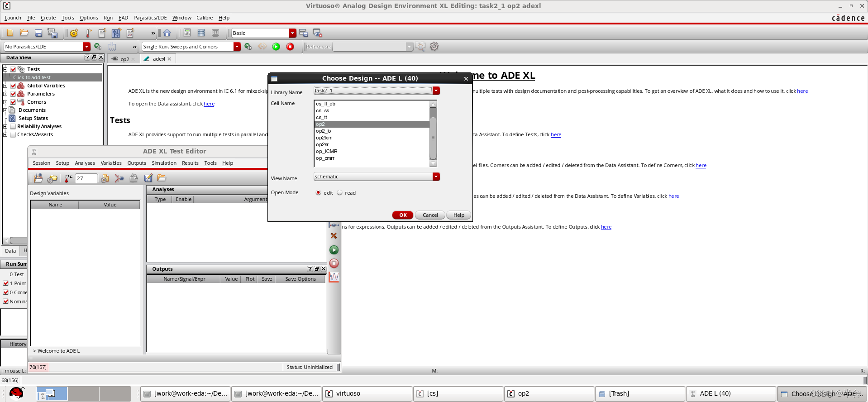Click the model libraries icon in Test Editor toolbar
Screen dimensions: 868x402
click(105, 178)
